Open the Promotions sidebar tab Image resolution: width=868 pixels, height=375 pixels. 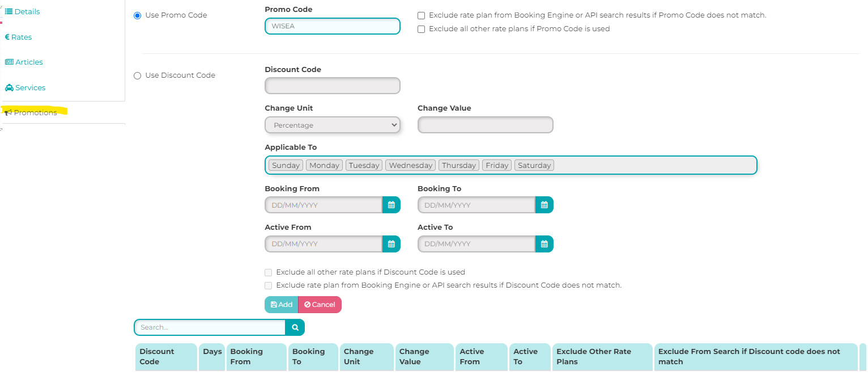pyautogui.click(x=31, y=112)
